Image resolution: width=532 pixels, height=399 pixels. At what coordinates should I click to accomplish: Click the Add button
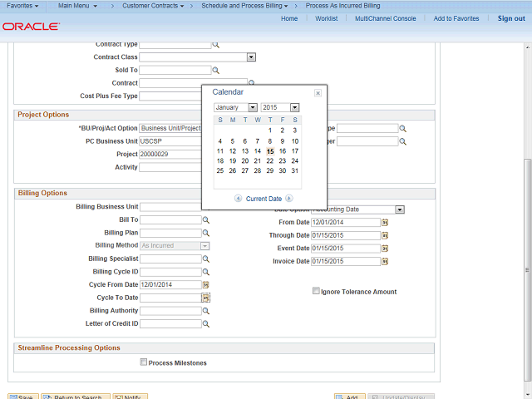click(349, 397)
